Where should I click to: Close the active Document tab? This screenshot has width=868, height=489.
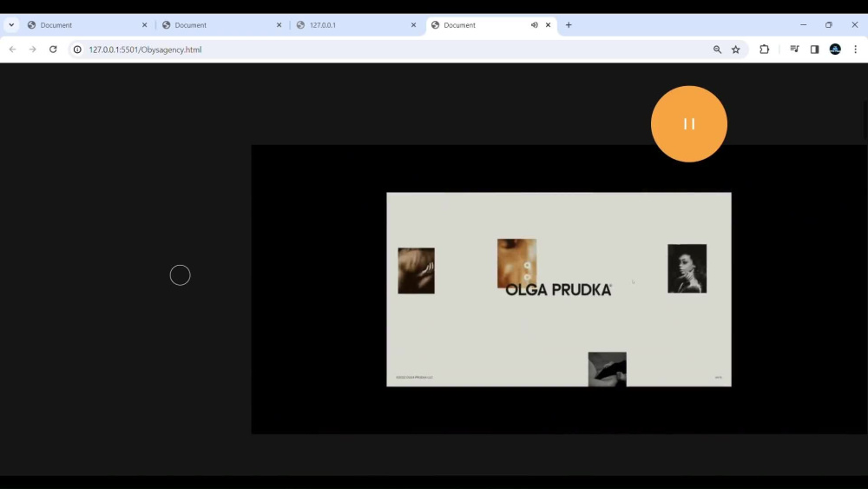point(548,25)
